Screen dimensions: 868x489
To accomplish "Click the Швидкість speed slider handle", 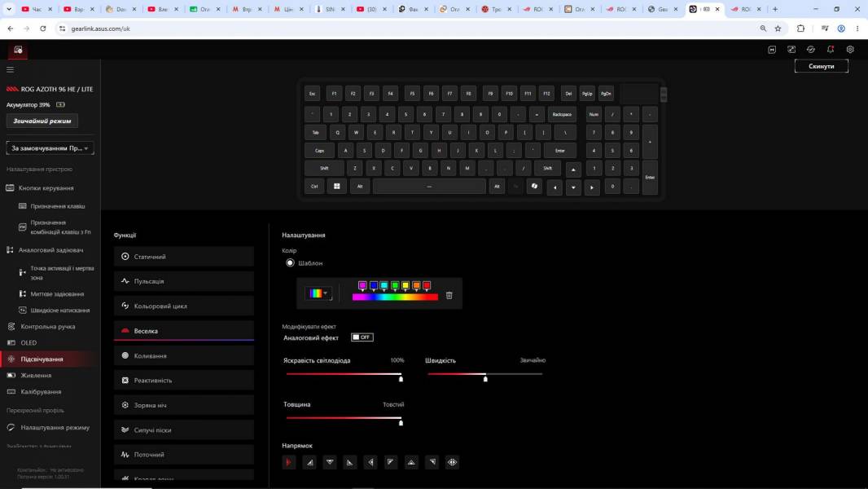I will [x=485, y=378].
